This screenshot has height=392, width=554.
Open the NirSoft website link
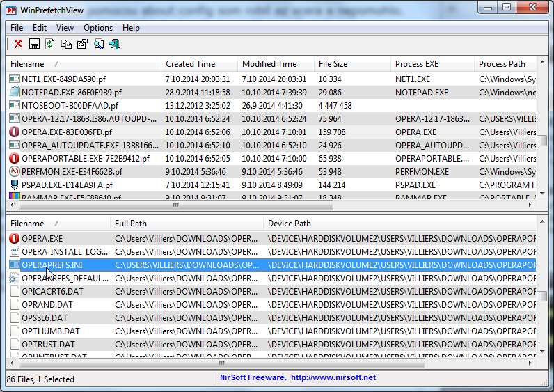coord(333,377)
